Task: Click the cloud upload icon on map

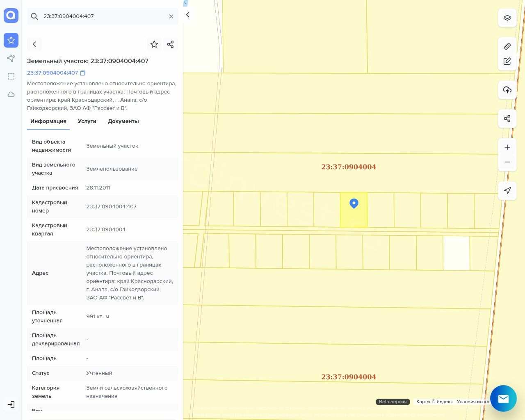Action: 507,90
